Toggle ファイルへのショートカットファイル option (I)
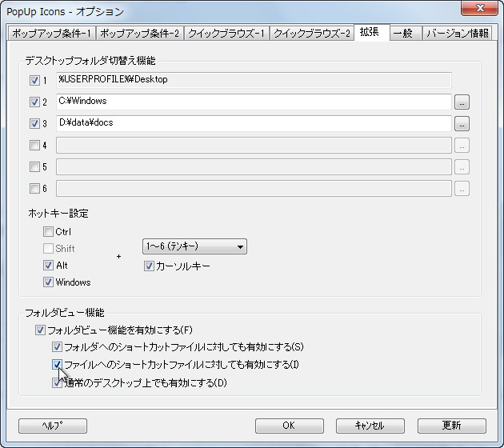This screenshot has height=448, width=504. 57,365
